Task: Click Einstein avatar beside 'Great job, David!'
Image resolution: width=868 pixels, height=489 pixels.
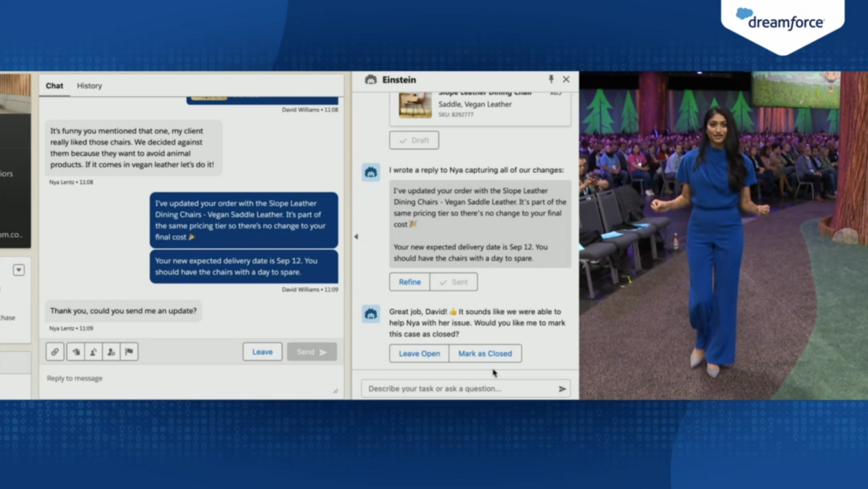Action: [x=371, y=314]
